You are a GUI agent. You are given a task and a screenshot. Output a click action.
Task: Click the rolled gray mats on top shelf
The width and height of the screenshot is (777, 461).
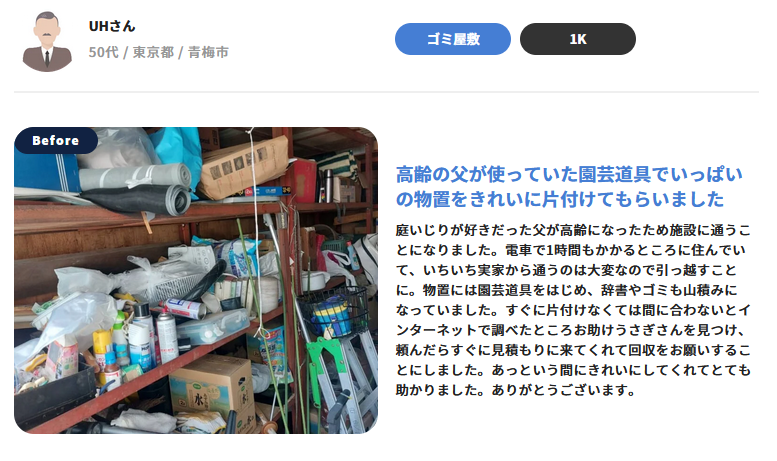(x=136, y=188)
